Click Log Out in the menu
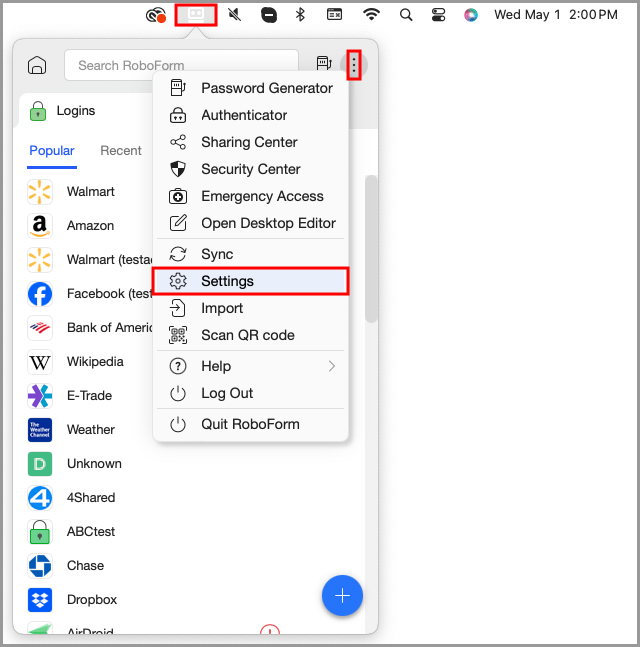Screen dimensions: 640x647 pyautogui.click(x=250, y=393)
